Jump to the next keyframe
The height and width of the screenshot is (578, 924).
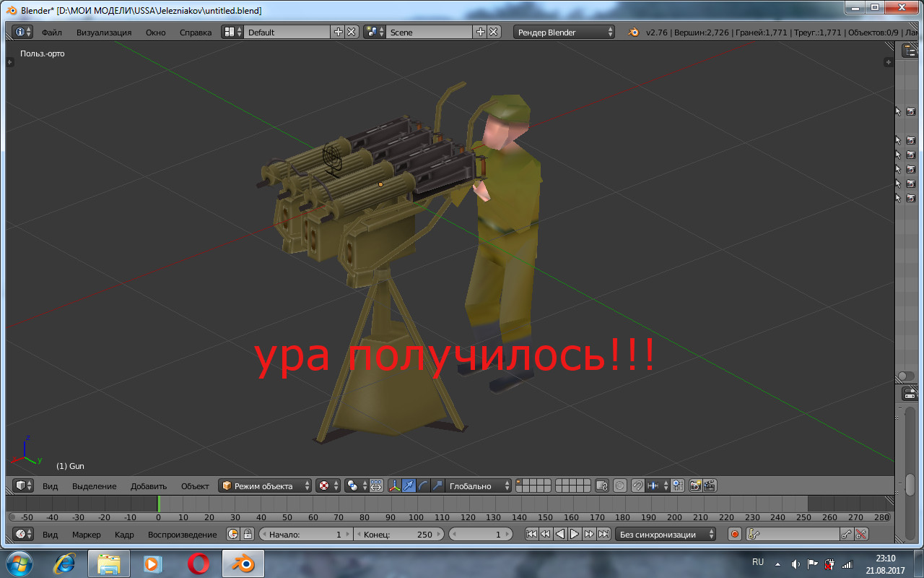coord(589,534)
